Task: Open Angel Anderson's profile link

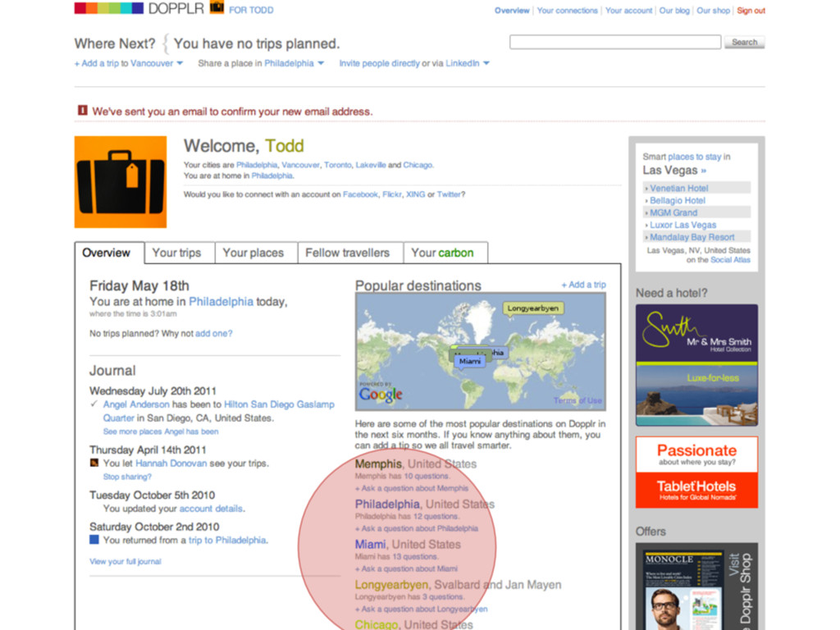Action: pos(136,404)
